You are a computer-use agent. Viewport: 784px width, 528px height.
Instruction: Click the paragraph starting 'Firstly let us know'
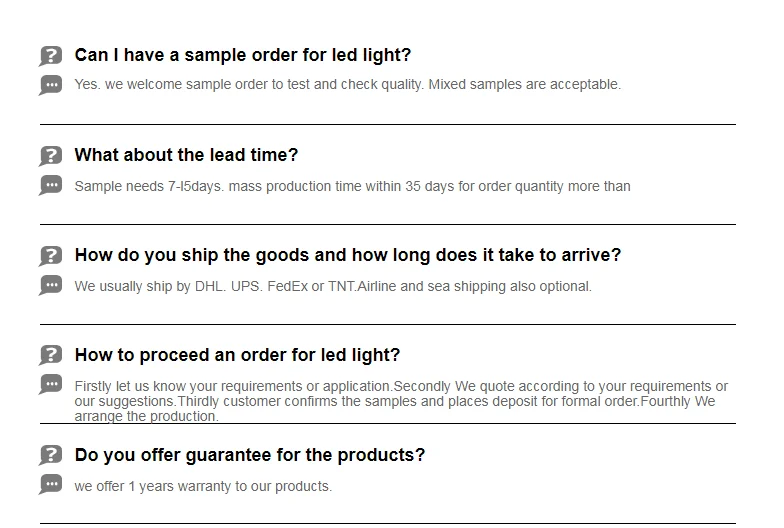pyautogui.click(x=400, y=401)
